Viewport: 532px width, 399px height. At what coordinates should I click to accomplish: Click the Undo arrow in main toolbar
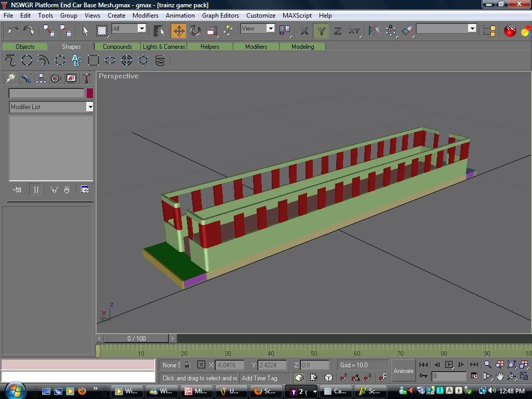tap(12, 31)
